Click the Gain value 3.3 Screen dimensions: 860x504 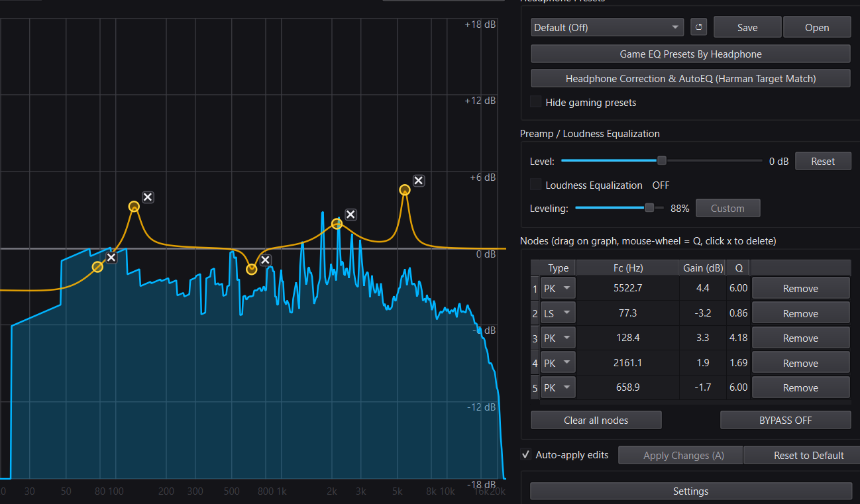[x=703, y=338]
